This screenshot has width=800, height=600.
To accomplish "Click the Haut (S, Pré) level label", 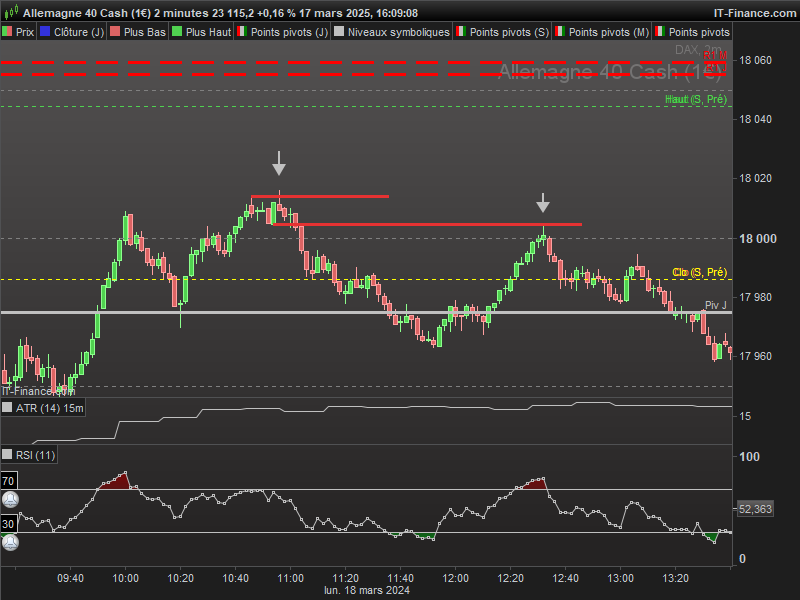I will [x=696, y=99].
